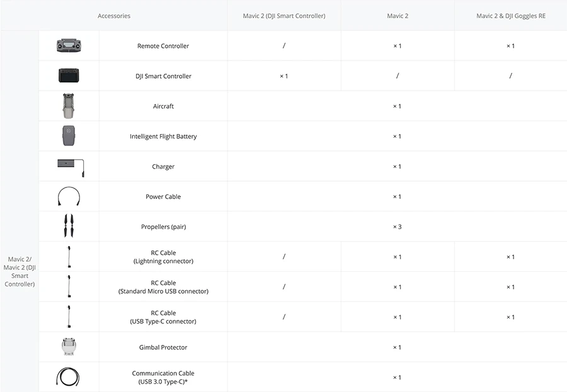
Task: Click the Gimbal Protector image
Action: (x=69, y=347)
